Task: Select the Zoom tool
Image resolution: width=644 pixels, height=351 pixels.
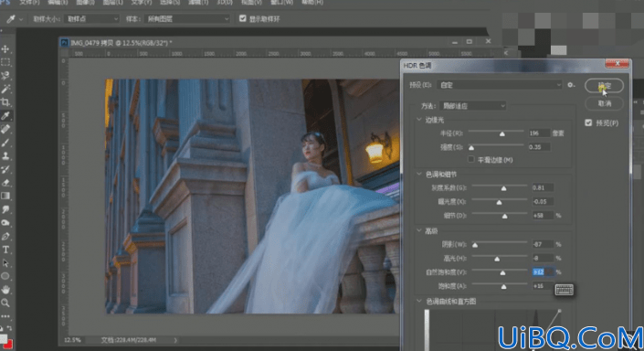Action: click(5, 303)
